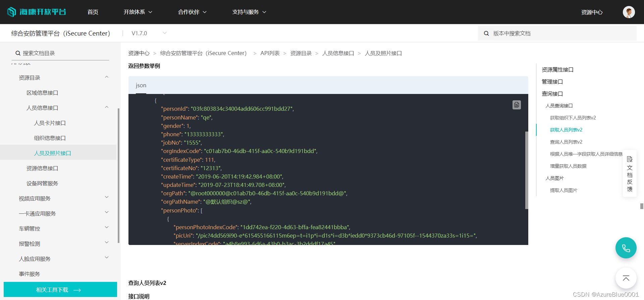Click the Hikvision open platform logo
The height and width of the screenshot is (300, 644).
tap(37, 12)
